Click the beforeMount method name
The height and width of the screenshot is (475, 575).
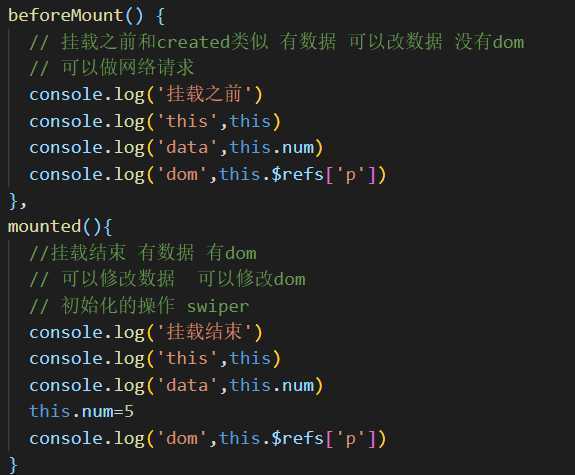[x=65, y=15]
